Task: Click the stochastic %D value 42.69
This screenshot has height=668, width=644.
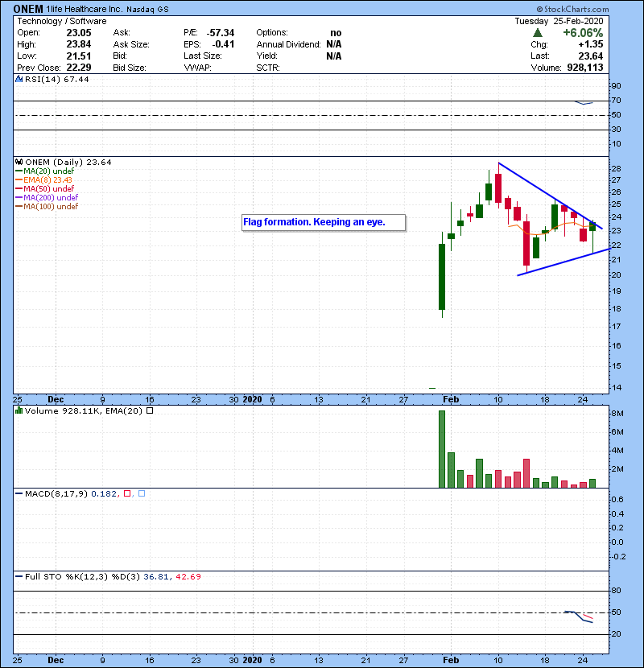Action: pos(188,576)
